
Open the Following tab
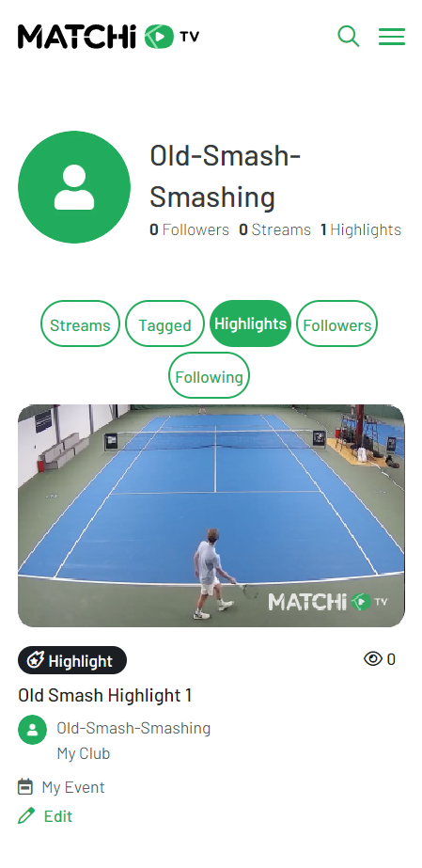pos(209,376)
